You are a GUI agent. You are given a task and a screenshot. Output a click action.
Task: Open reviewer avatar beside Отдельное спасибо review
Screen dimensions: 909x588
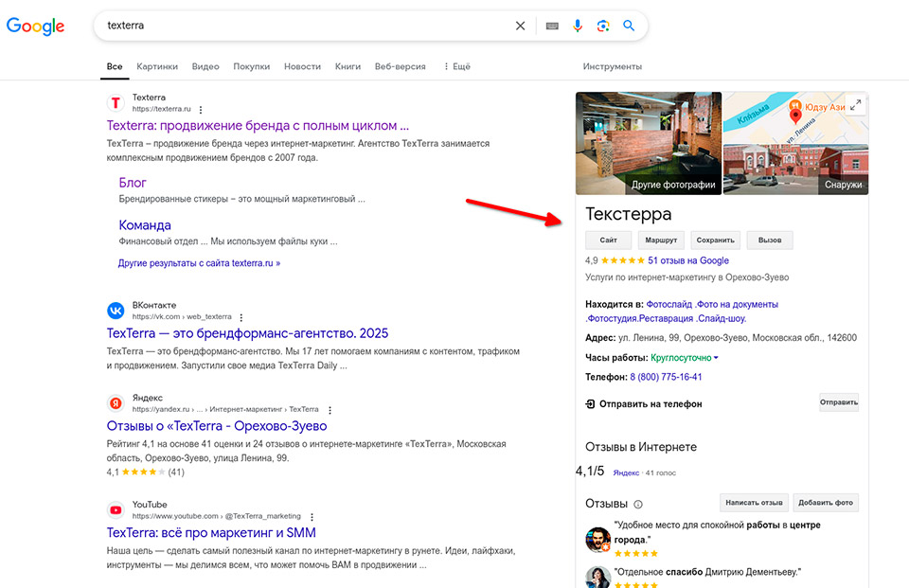click(x=597, y=577)
